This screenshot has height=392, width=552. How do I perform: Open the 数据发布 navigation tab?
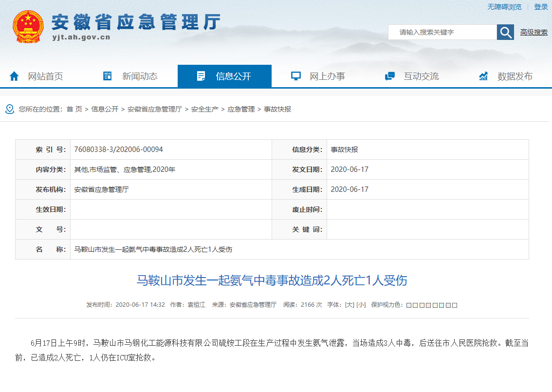point(515,76)
